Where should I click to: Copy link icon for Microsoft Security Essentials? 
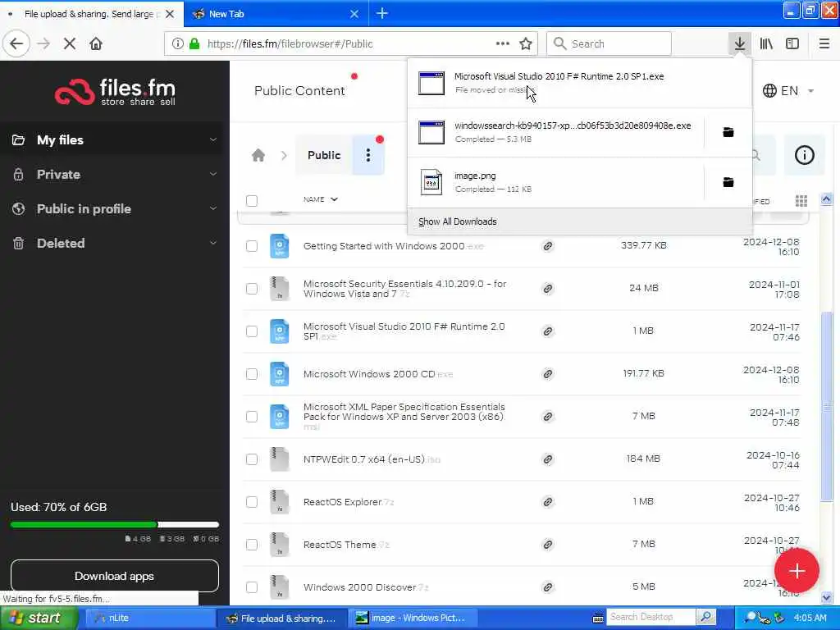547,289
